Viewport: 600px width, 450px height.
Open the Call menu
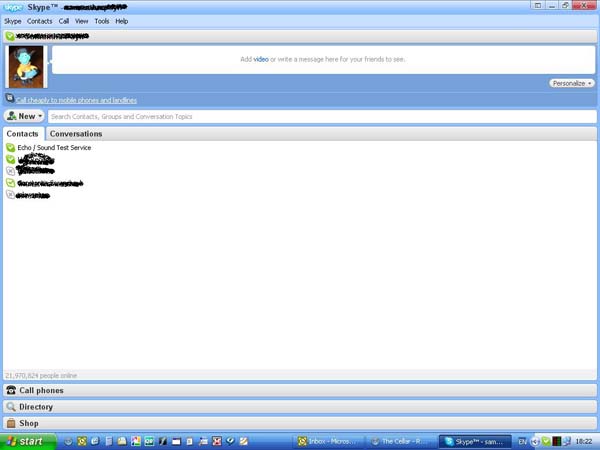tap(64, 21)
